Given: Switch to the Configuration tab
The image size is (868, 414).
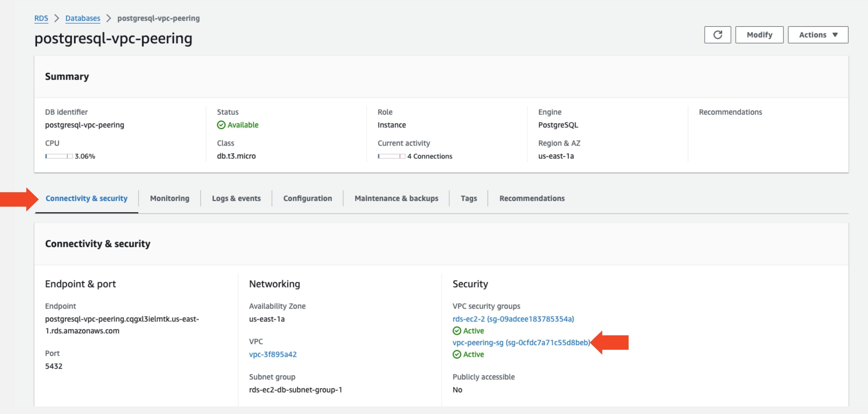Looking at the screenshot, I should 307,197.
